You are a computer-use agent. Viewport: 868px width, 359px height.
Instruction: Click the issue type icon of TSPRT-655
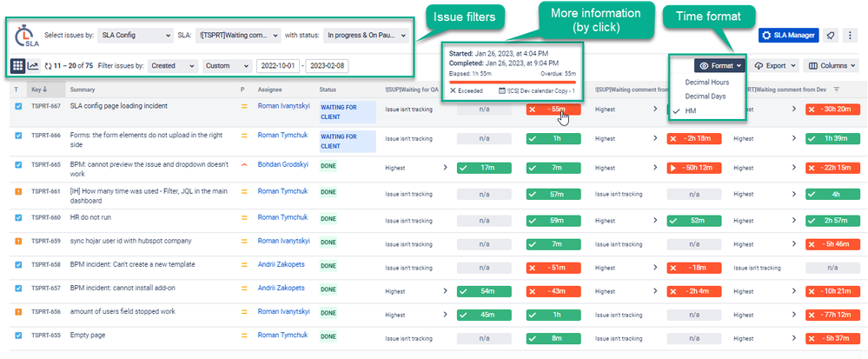(x=17, y=336)
